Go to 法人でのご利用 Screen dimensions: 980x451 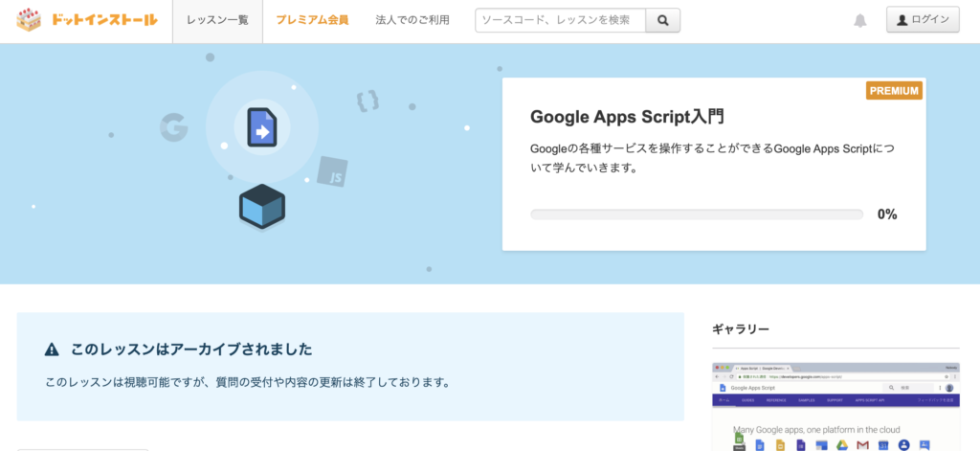412,21
